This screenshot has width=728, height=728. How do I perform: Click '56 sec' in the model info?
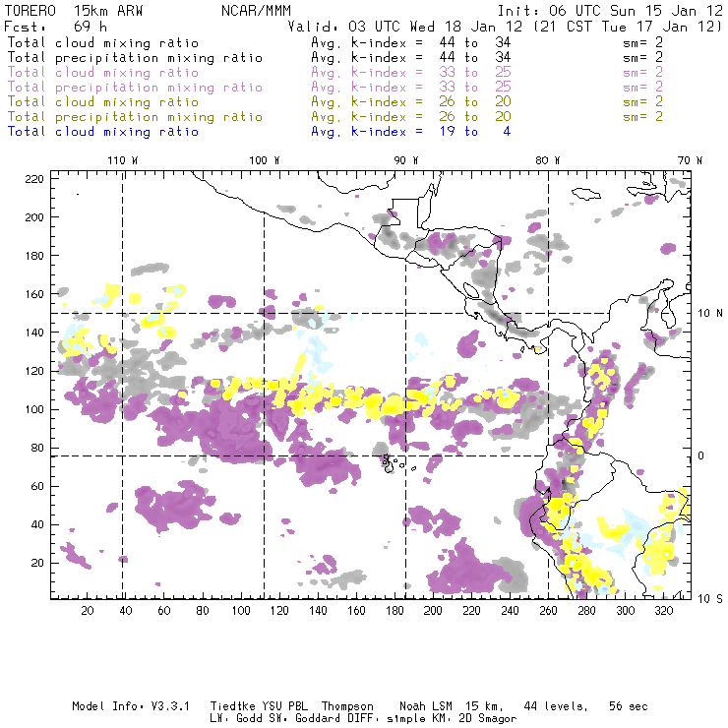click(x=629, y=706)
